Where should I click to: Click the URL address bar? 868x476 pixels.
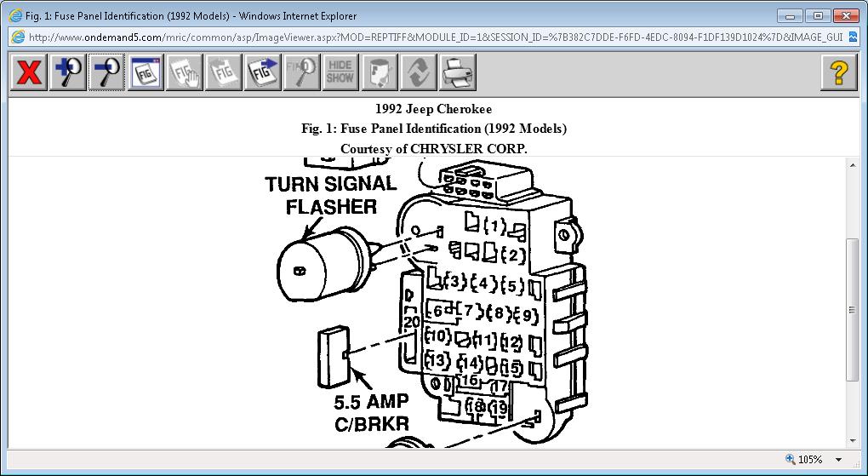point(436,37)
